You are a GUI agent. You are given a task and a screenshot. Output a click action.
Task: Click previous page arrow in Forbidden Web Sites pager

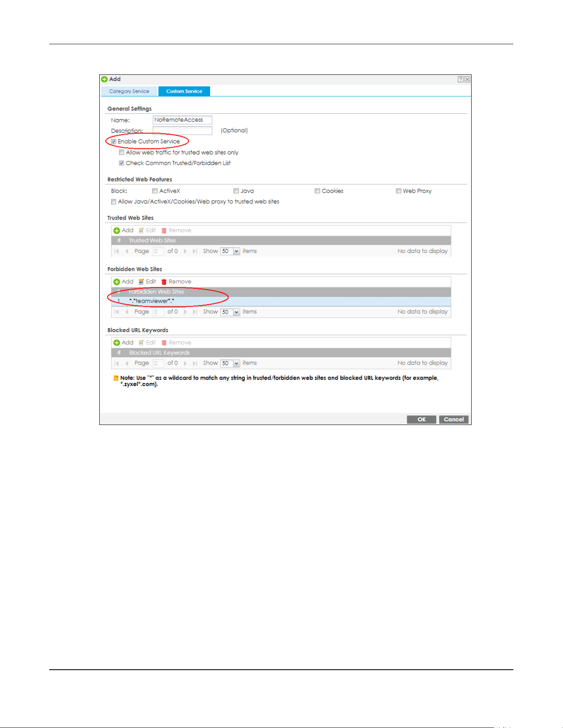tap(127, 312)
